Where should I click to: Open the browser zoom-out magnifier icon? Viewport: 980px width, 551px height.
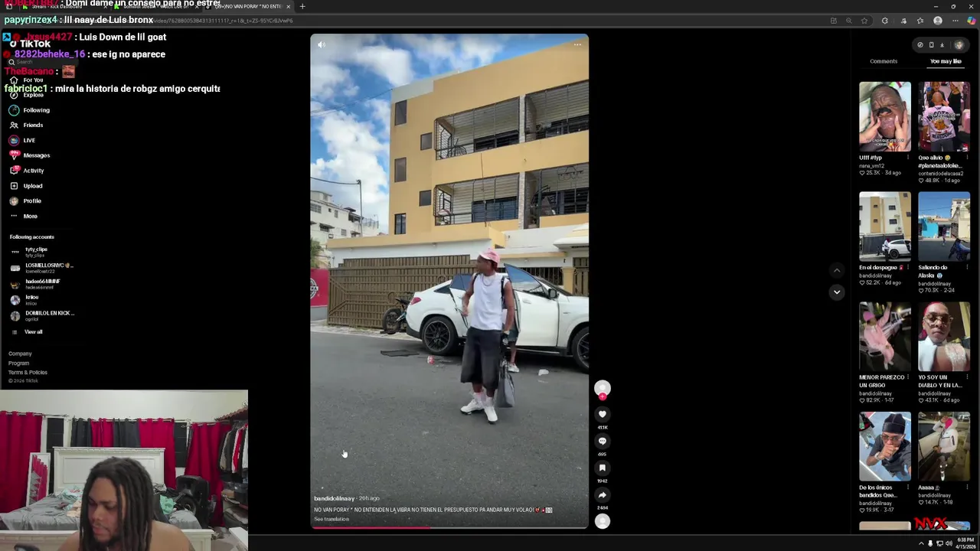click(849, 21)
